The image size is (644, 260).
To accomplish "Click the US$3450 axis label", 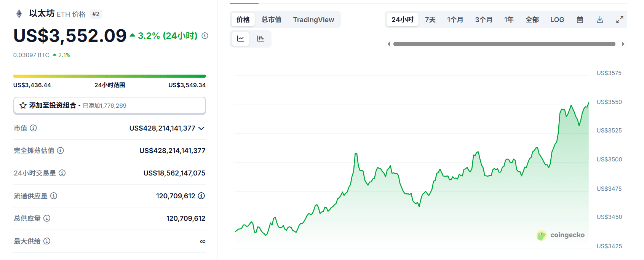I will click(609, 217).
